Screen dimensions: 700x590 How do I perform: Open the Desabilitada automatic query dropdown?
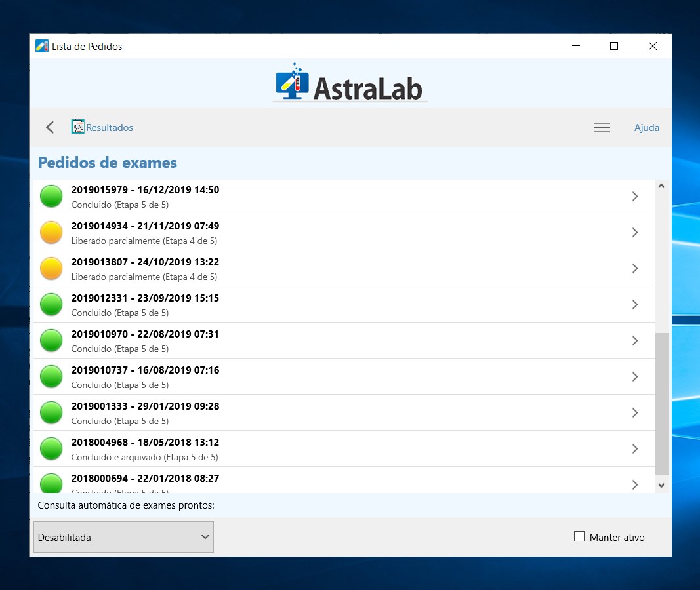(123, 537)
